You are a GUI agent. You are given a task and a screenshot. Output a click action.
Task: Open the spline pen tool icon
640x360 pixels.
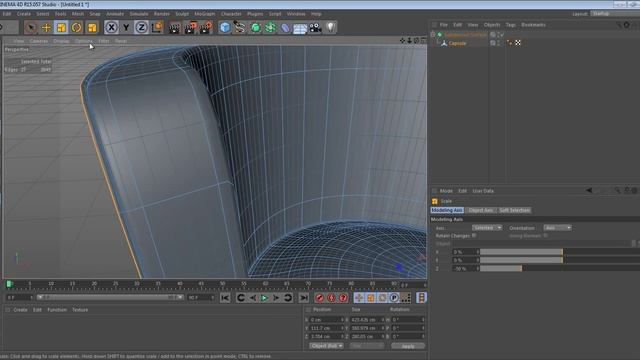(240, 27)
